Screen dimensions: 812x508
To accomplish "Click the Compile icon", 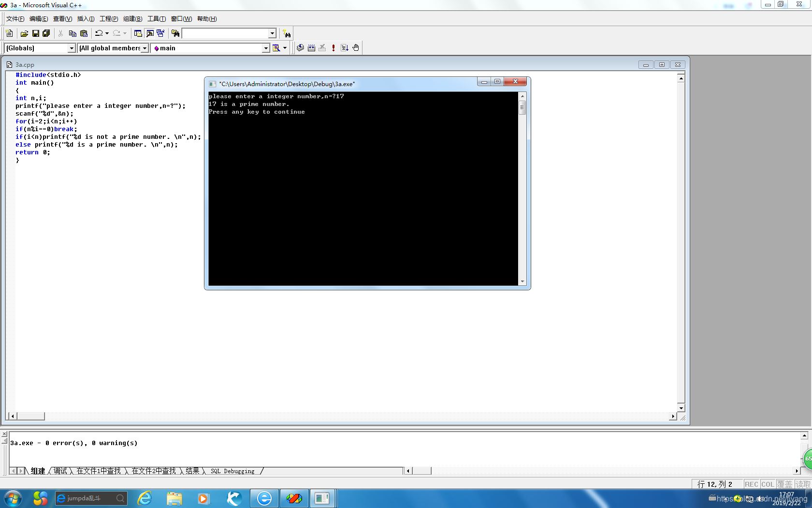I will 300,48.
